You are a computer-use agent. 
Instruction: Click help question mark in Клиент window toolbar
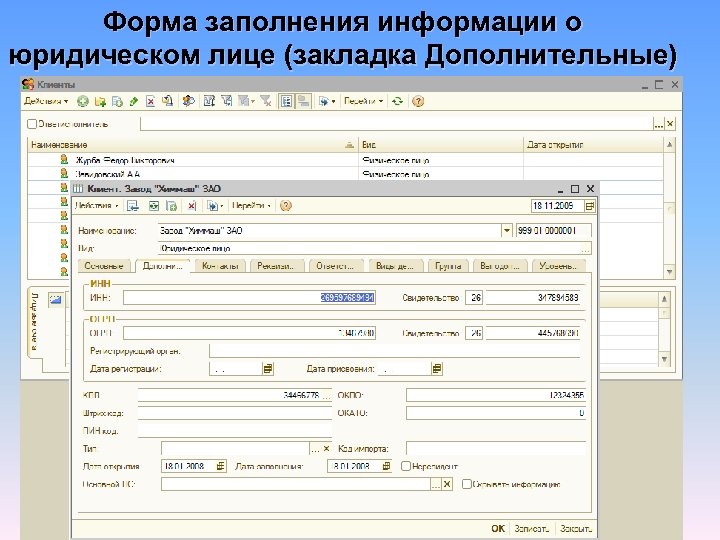coord(286,206)
